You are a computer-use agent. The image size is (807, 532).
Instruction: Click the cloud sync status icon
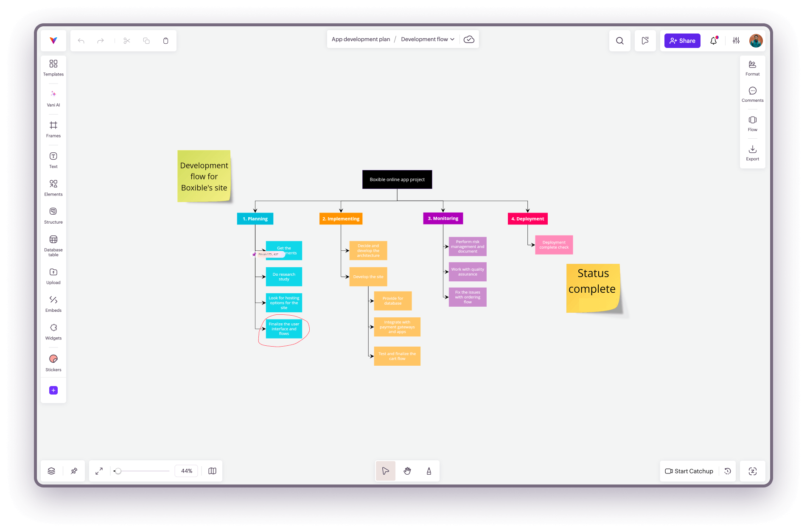[x=469, y=39]
